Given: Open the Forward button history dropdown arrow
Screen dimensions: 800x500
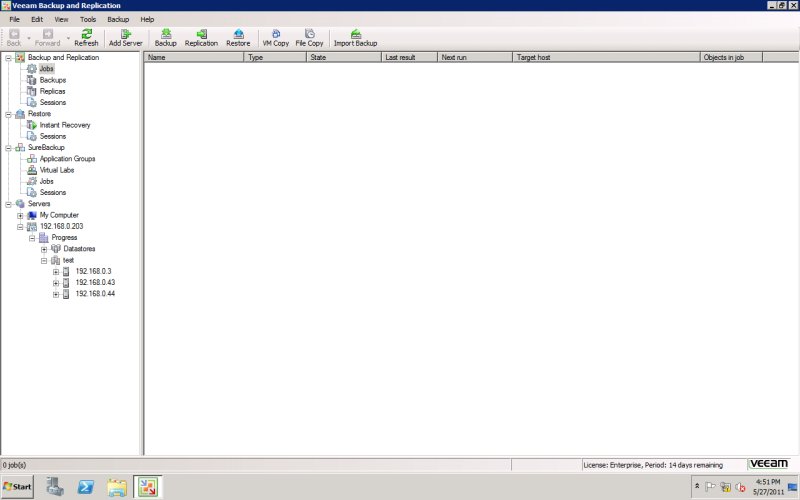Looking at the screenshot, I should 68,38.
